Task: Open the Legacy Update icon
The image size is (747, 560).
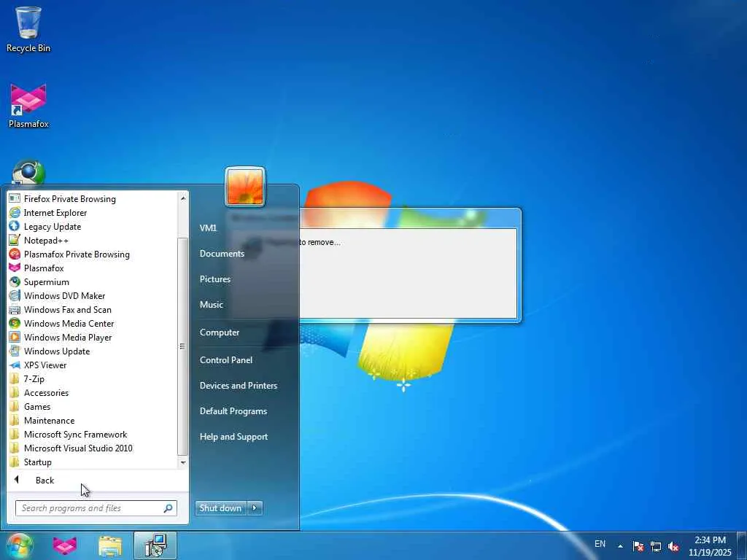Action: (15, 226)
